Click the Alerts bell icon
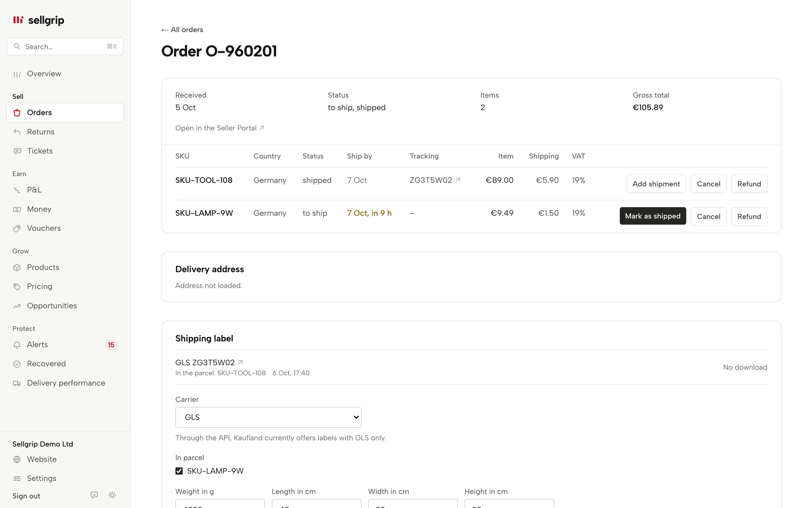The image size is (812, 508). pos(17,345)
